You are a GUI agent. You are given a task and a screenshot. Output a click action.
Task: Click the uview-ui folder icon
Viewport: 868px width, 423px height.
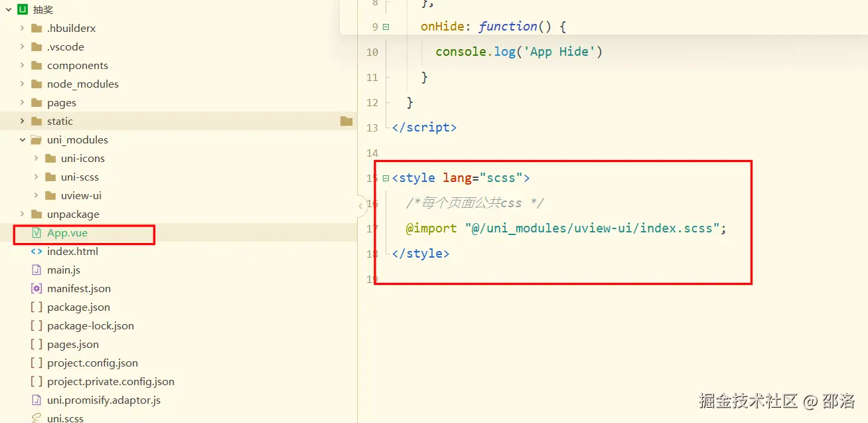point(50,196)
